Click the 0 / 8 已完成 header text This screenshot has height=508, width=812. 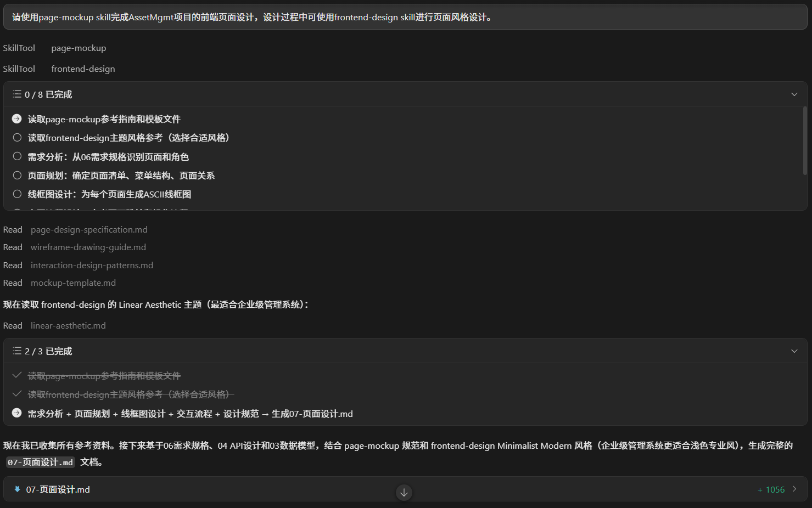coord(48,94)
